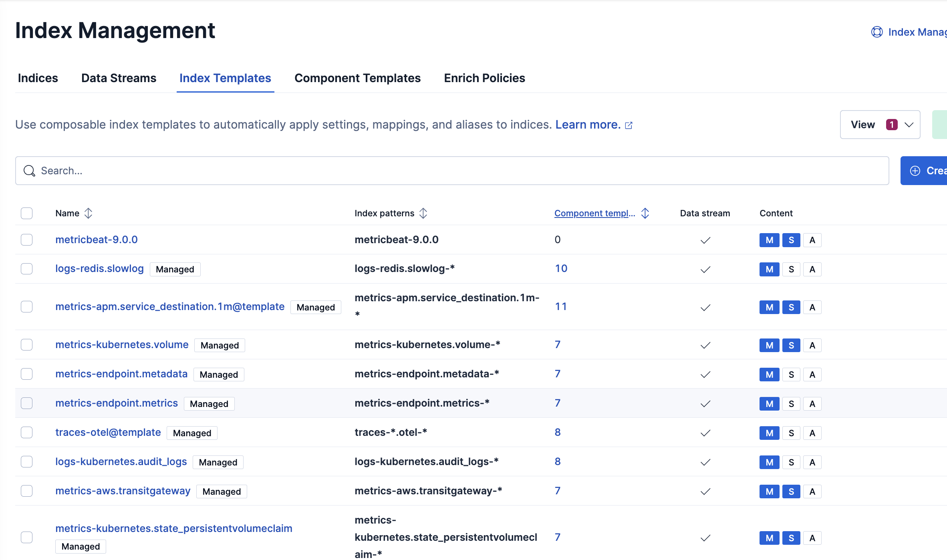Check the box for the logs-redis.slowlog row
Viewport: 947px width, 560px height.
click(27, 269)
